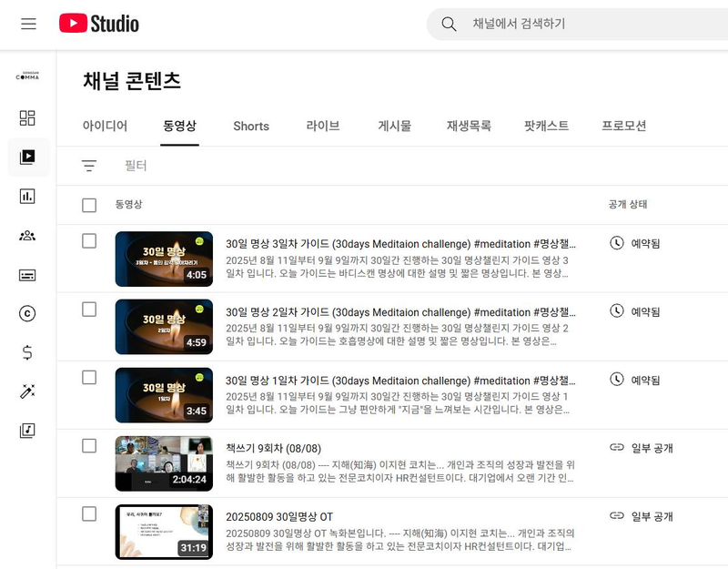Open Community people icon in sidebar
The image size is (728, 569).
pyautogui.click(x=27, y=236)
